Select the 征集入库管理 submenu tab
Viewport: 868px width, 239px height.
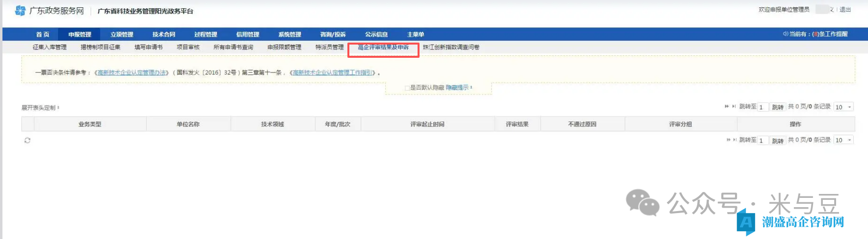click(x=50, y=47)
